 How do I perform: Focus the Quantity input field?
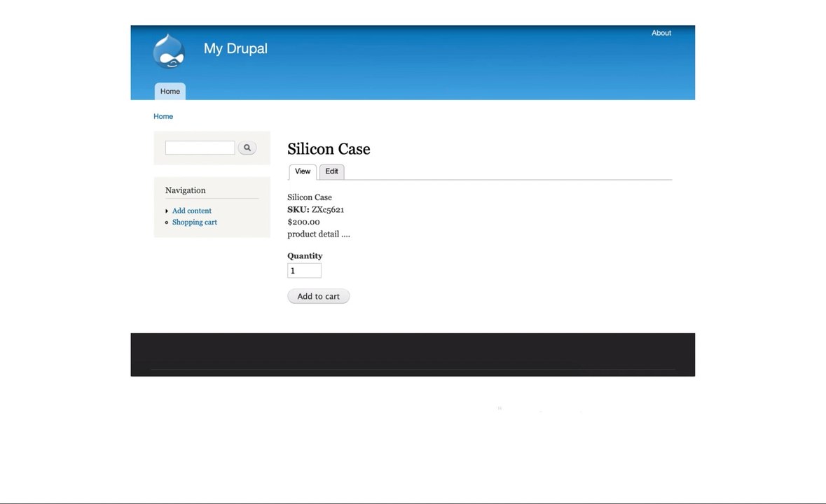[x=304, y=270]
